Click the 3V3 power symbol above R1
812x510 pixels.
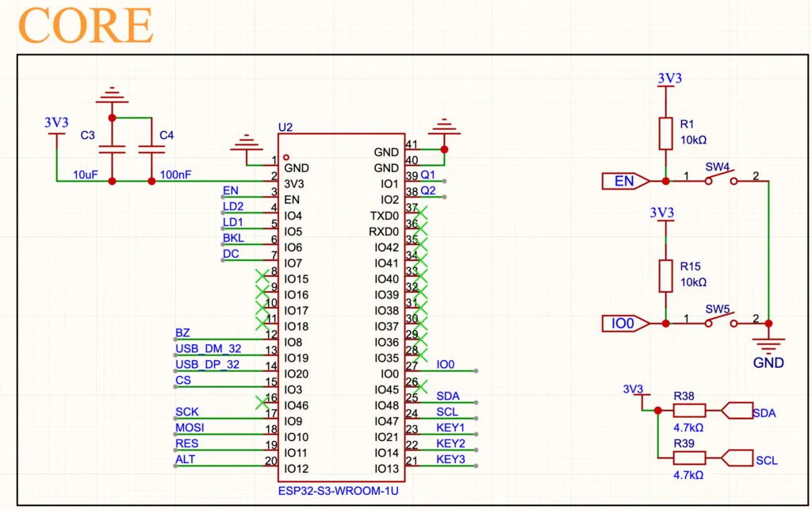[x=668, y=79]
